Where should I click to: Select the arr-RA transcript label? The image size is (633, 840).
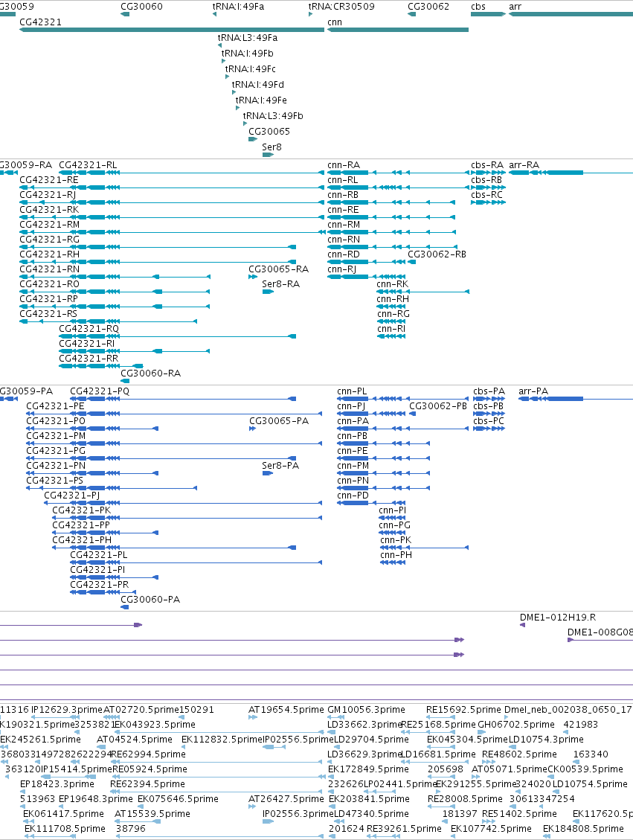tap(524, 165)
